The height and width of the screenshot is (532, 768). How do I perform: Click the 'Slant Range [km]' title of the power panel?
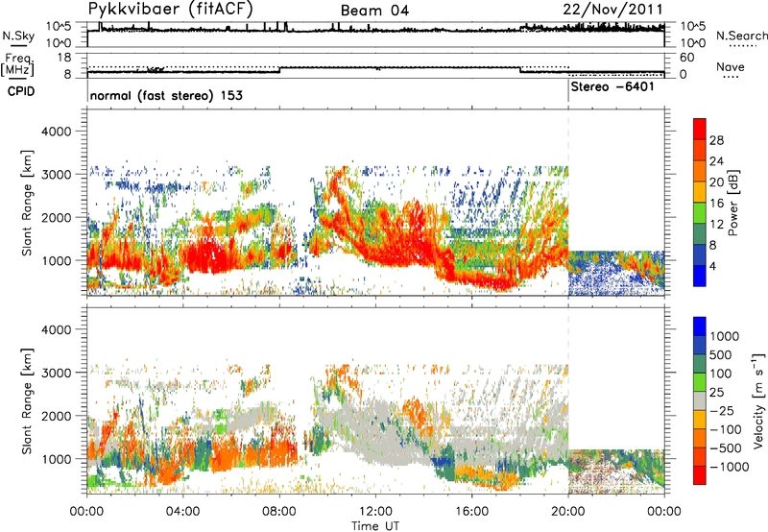(27, 203)
